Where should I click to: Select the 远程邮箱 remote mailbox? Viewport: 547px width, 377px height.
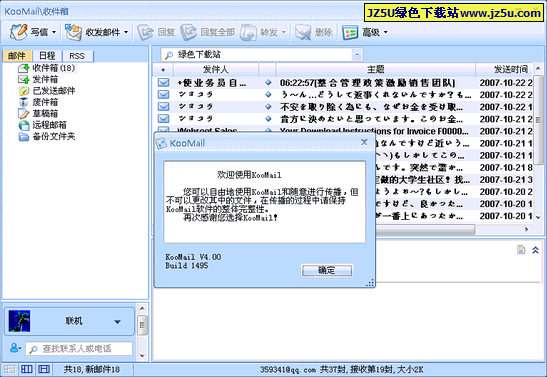pyautogui.click(x=43, y=125)
